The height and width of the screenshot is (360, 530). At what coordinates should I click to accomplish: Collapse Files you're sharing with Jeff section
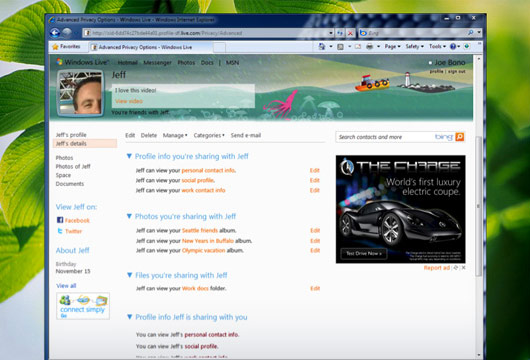point(129,275)
